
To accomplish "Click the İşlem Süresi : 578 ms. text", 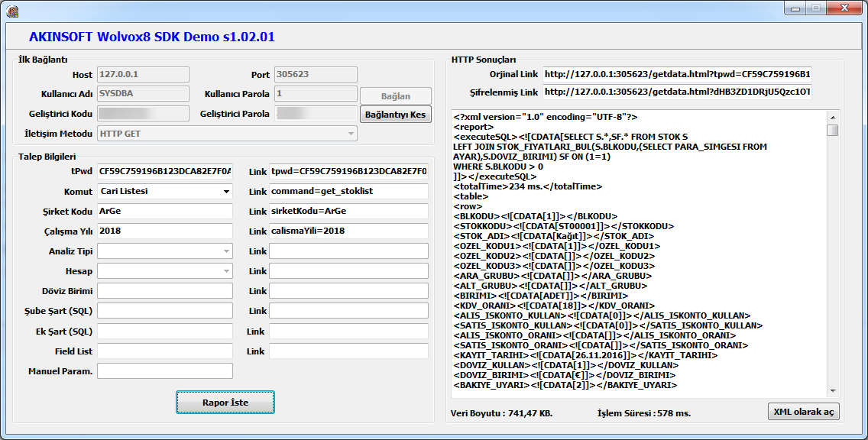I will (644, 413).
